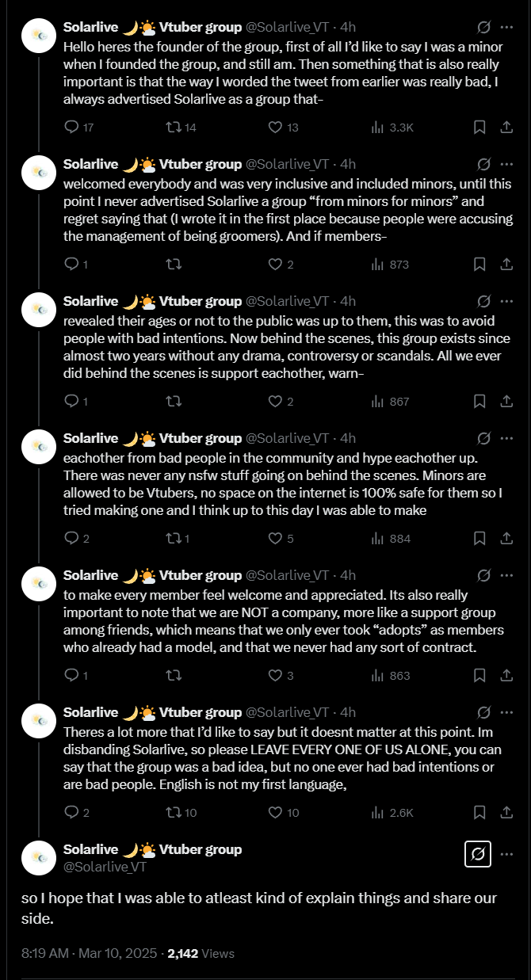Like the tweet with 5 likes

[x=275, y=538]
